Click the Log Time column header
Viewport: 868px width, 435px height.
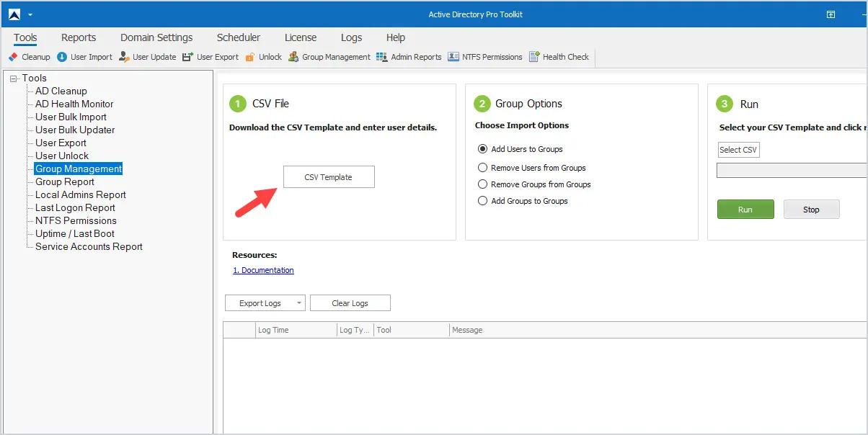click(x=296, y=330)
